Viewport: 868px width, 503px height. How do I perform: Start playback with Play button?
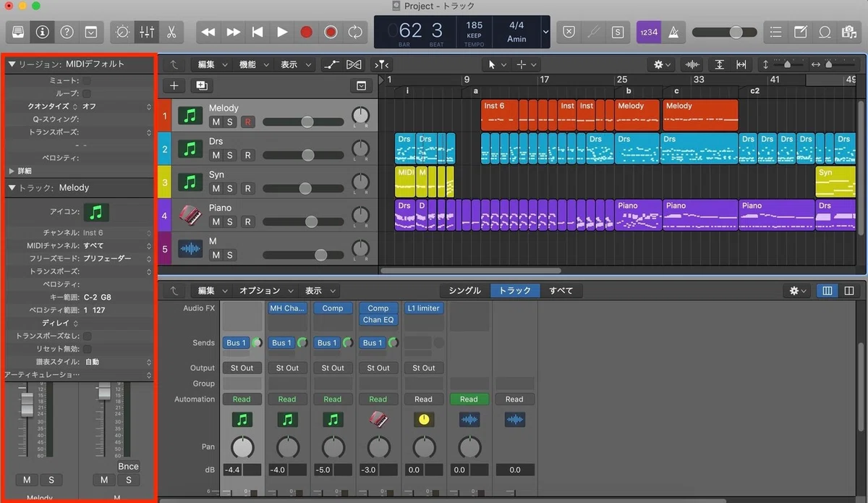click(282, 32)
